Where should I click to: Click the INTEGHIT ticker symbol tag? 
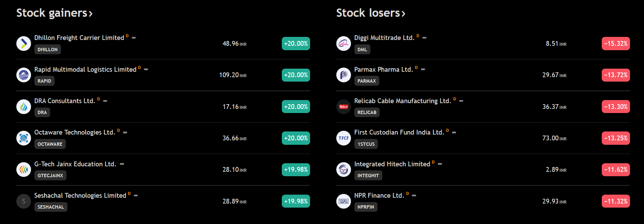tap(368, 176)
